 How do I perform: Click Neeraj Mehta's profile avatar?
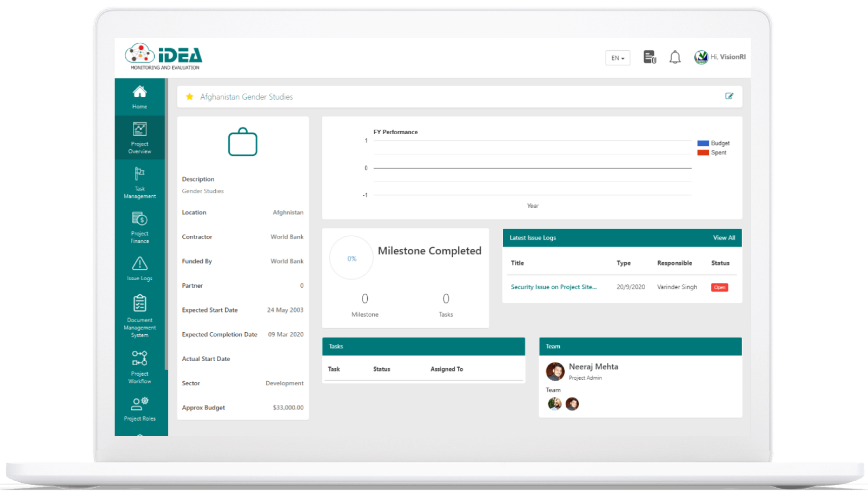(555, 371)
